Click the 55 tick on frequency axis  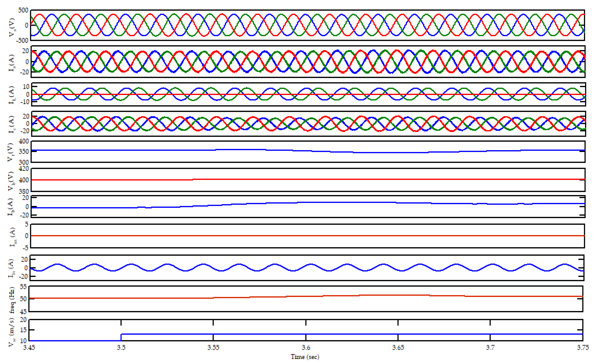tap(23, 287)
